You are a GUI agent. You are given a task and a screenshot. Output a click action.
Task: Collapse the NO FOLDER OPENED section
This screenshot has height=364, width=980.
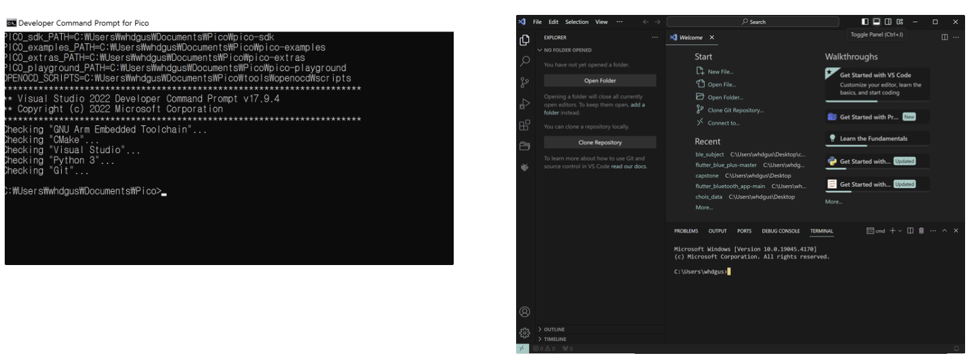tap(600, 50)
